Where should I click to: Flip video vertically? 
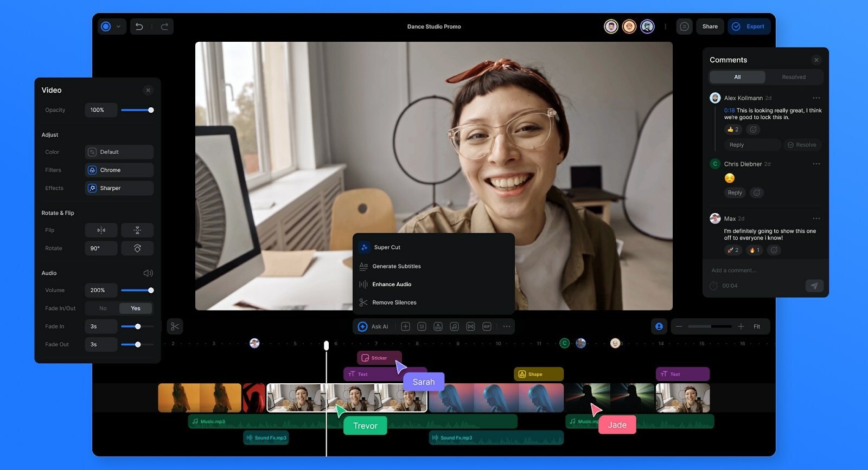(137, 230)
